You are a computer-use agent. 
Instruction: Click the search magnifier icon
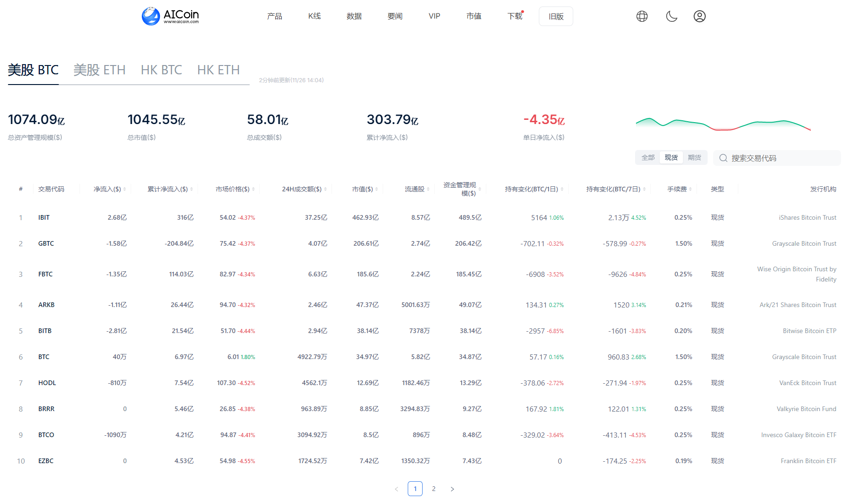pyautogui.click(x=723, y=158)
